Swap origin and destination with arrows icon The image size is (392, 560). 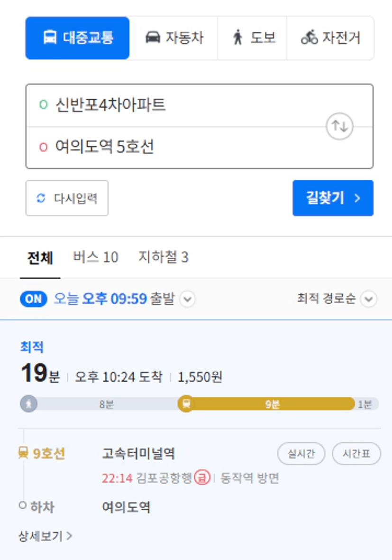pyautogui.click(x=339, y=126)
